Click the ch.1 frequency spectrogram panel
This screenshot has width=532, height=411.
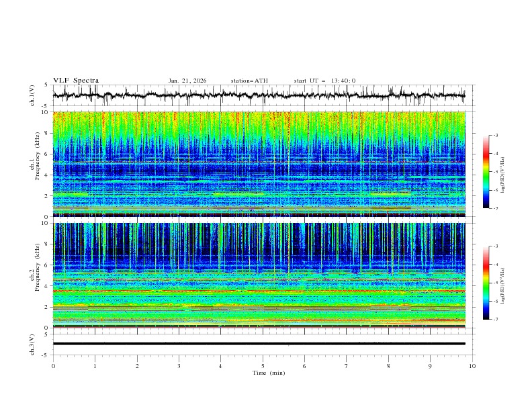click(x=259, y=164)
